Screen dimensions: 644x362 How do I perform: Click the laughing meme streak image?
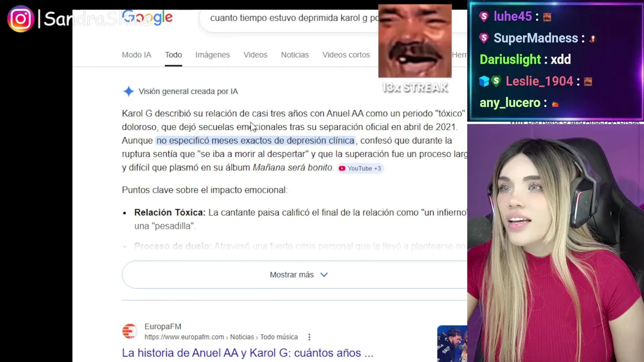[415, 41]
